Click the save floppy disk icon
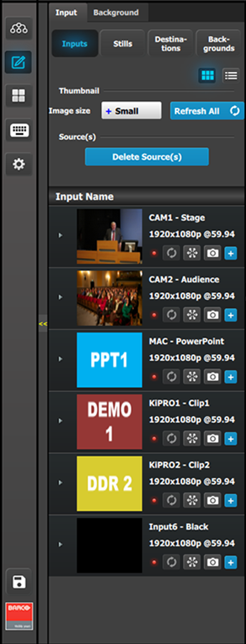 pos(19,581)
